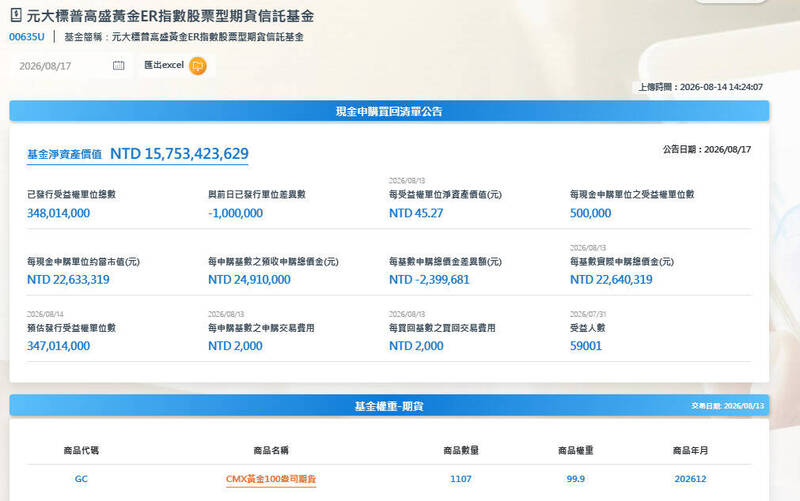Click the 347,014,000 estimated units value
The image size is (800, 501).
58,346
